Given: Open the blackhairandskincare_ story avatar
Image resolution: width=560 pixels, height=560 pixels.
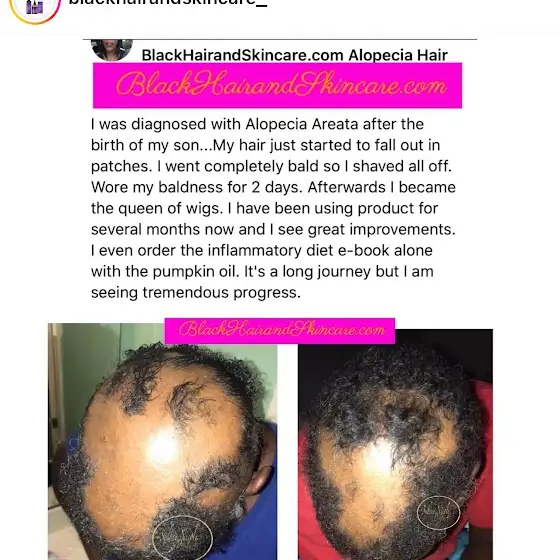Looking at the screenshot, I should point(35,7).
